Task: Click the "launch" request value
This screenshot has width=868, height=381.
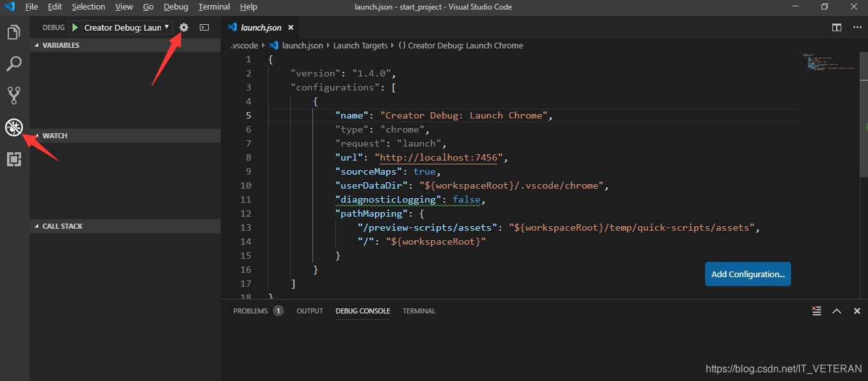Action: point(419,143)
